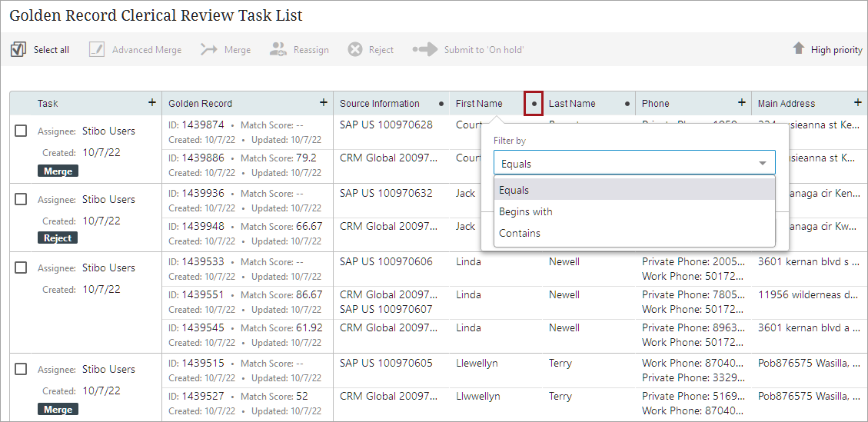Click Submit to 'On hold' arrow icon
Image resolution: width=868 pixels, height=422 pixels.
[x=424, y=50]
